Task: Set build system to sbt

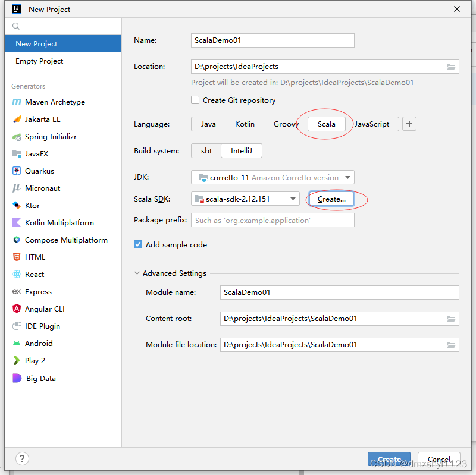Action: tap(206, 151)
